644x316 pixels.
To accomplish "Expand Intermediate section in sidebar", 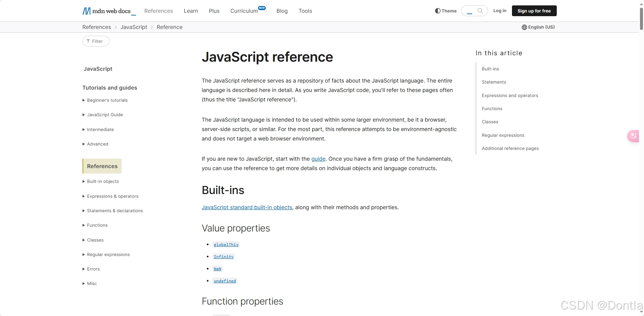I will point(98,130).
